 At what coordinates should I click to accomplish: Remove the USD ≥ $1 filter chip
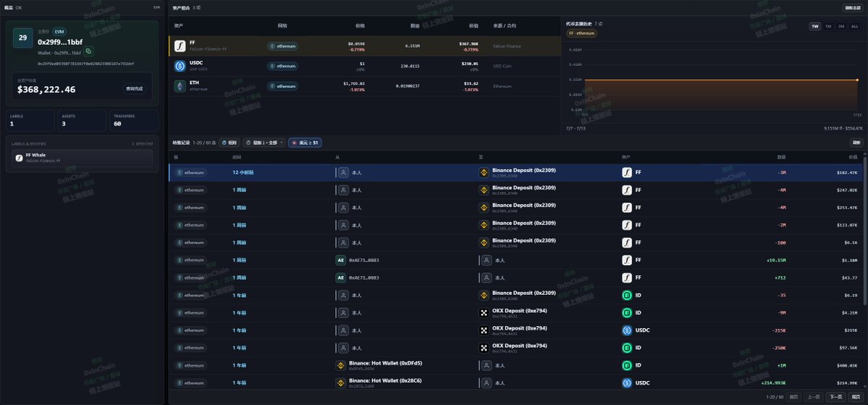(305, 143)
